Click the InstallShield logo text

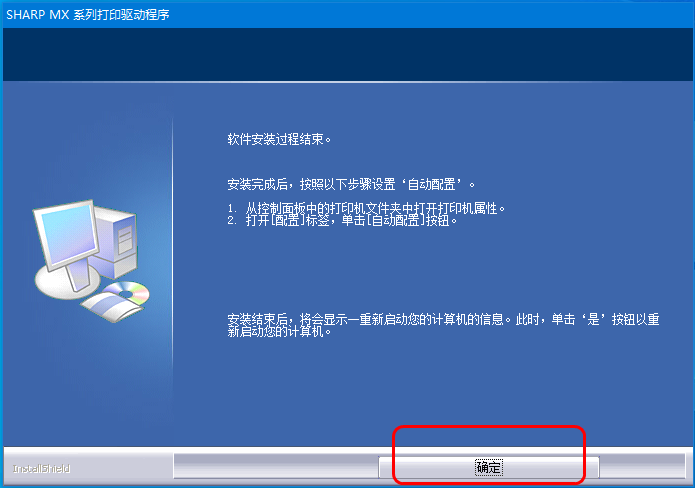pos(41,468)
